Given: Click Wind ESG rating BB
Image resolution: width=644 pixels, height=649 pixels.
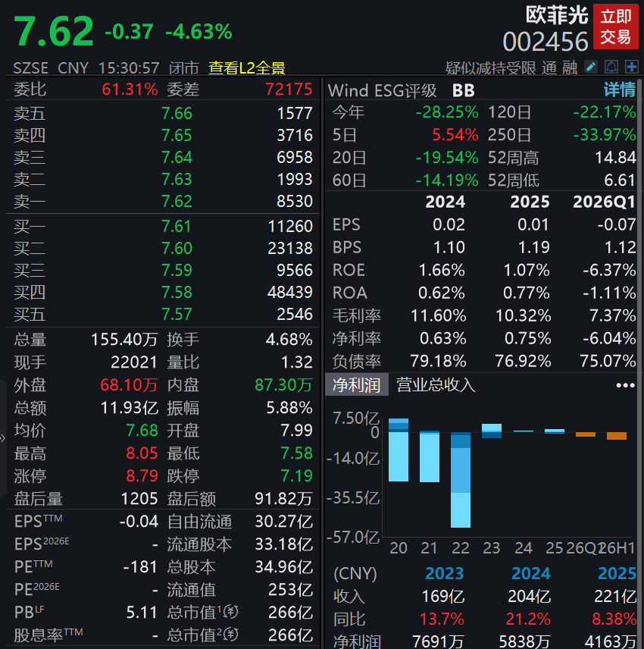Looking at the screenshot, I should point(463,90).
